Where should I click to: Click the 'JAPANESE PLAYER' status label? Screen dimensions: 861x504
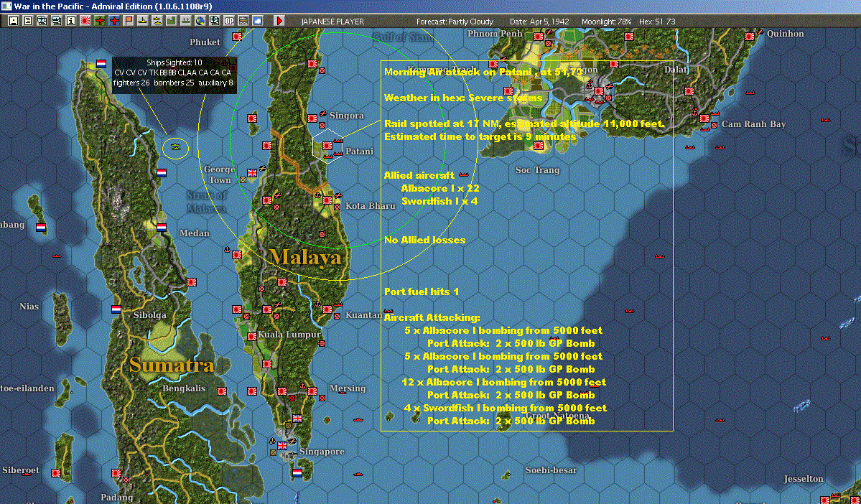[332, 22]
